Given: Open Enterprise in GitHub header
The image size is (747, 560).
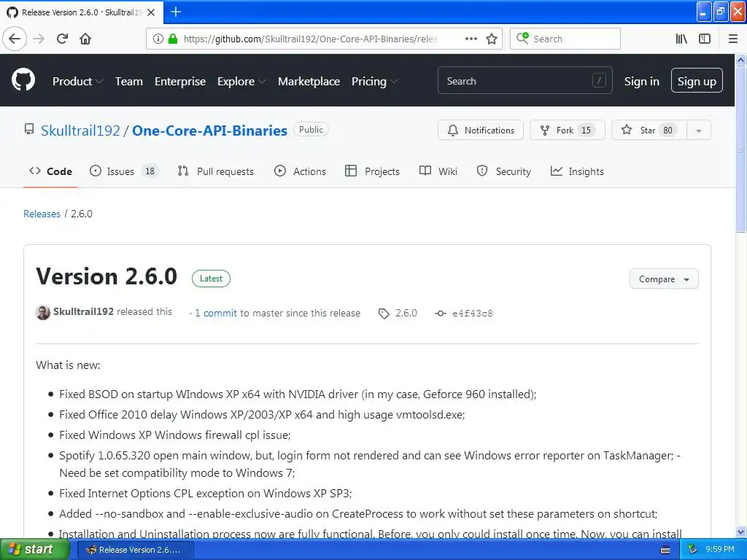Looking at the screenshot, I should (180, 82).
